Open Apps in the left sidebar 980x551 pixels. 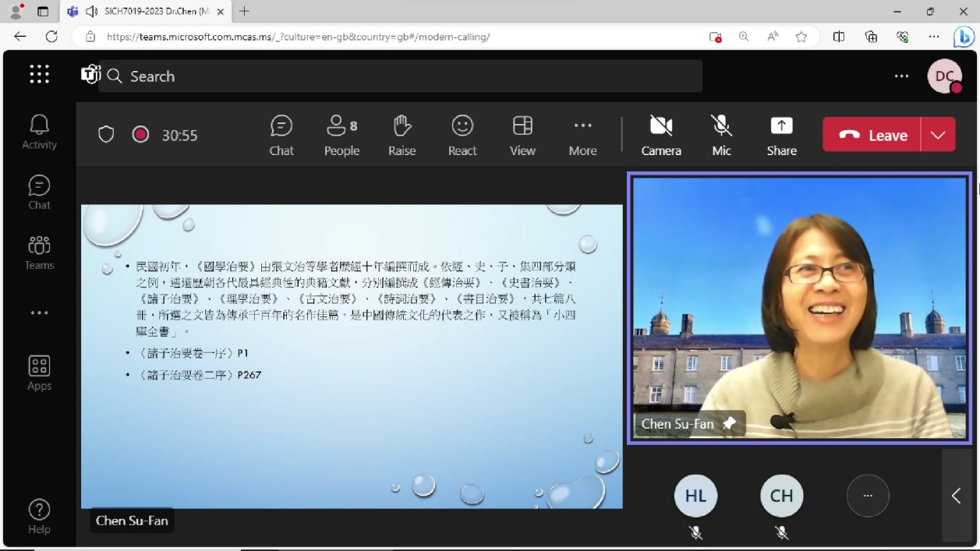point(39,373)
